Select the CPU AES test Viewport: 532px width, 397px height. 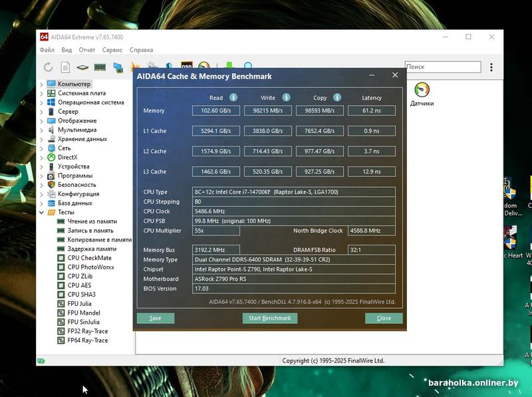(79, 285)
